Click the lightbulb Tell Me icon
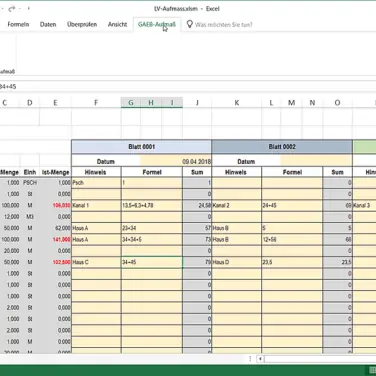 (x=189, y=24)
